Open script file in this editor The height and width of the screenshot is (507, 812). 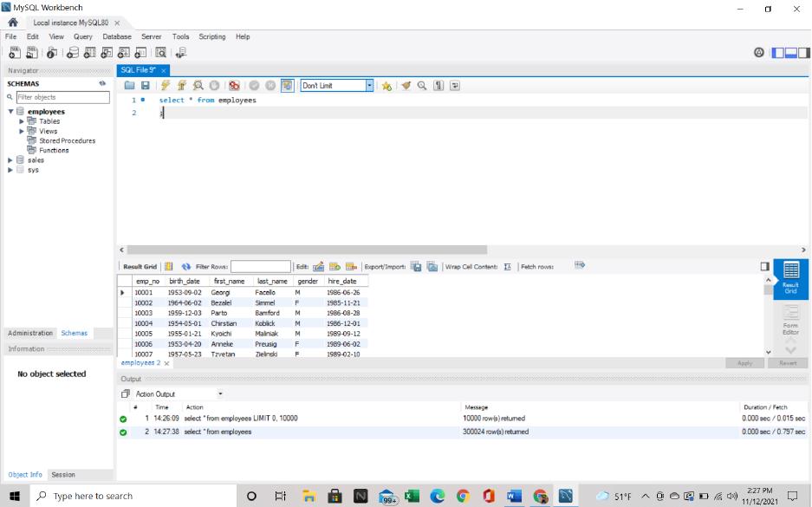(129, 86)
